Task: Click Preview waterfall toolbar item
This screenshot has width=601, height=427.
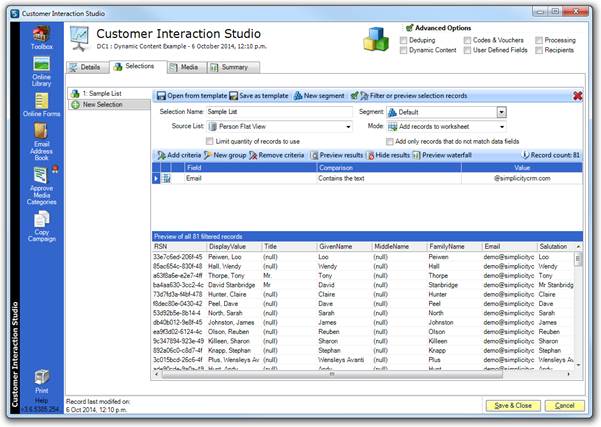Action: (x=442, y=155)
